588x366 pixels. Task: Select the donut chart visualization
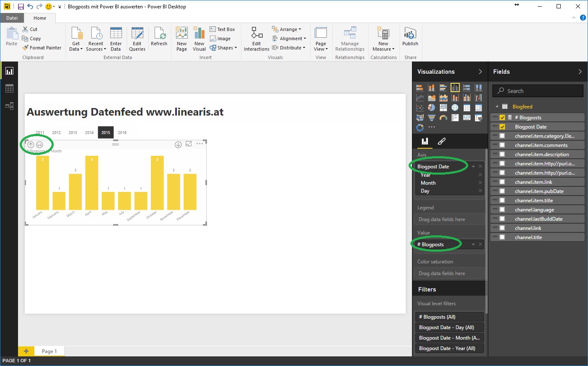pyautogui.click(x=420, y=127)
